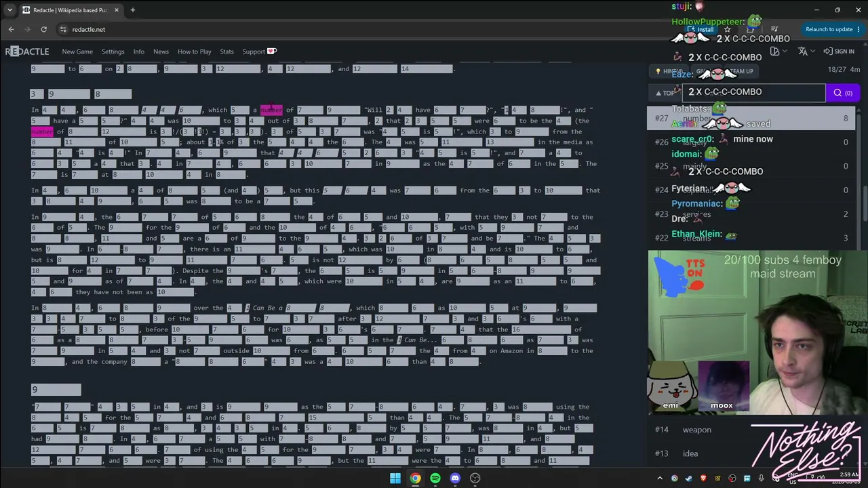This screenshot has height=488, width=868.
Task: View site information for redactle.net
Action: pyautogui.click(x=63, y=29)
